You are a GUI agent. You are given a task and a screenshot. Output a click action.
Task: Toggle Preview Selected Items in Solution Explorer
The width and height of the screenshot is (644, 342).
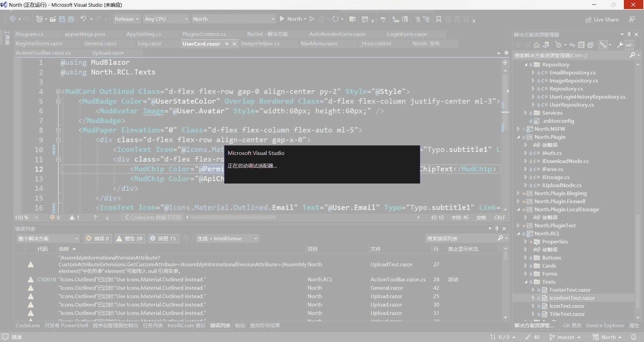tap(629, 45)
